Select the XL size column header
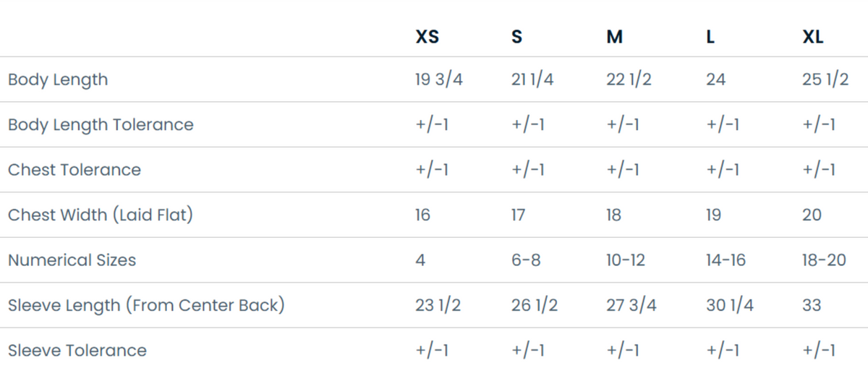Image resolution: width=868 pixels, height=381 pixels. pos(813,37)
